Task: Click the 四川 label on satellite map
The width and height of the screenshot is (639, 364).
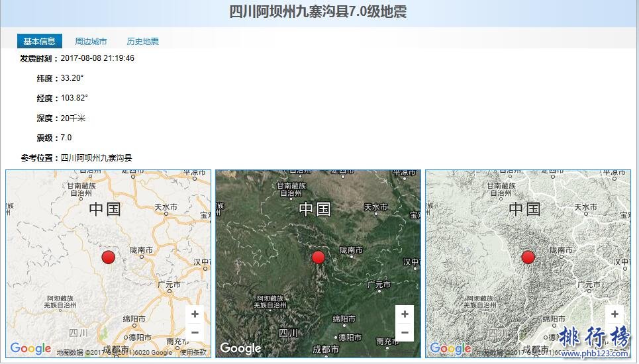Action: tap(289, 333)
